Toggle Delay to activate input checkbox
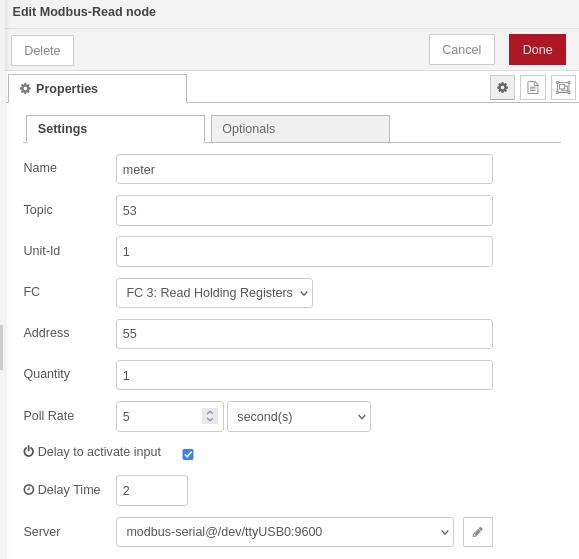Viewport: 579px width, 559px height. point(188,454)
